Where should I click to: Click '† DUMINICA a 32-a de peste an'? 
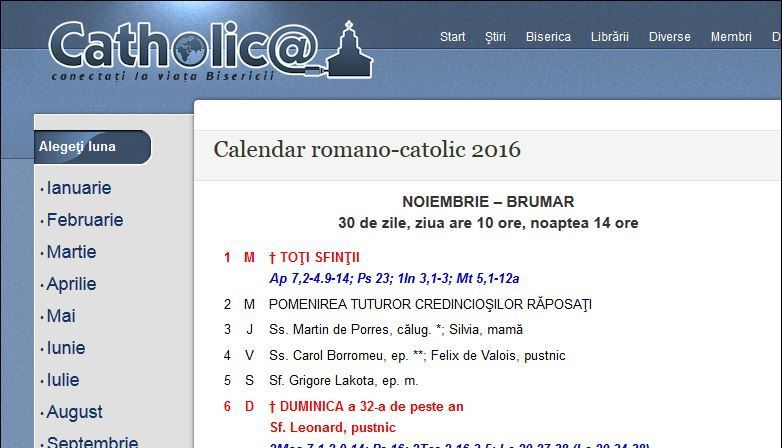366,407
